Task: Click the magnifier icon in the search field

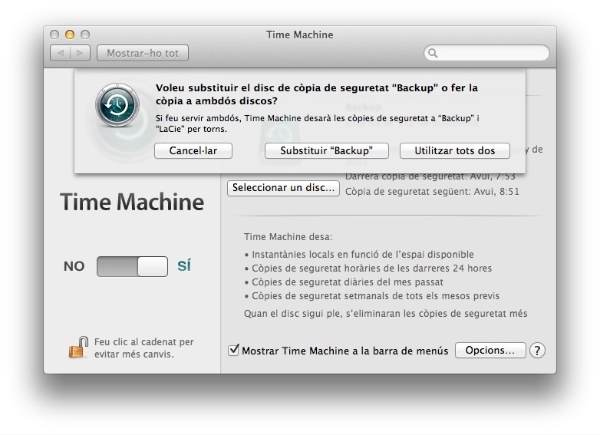Action: coord(432,53)
